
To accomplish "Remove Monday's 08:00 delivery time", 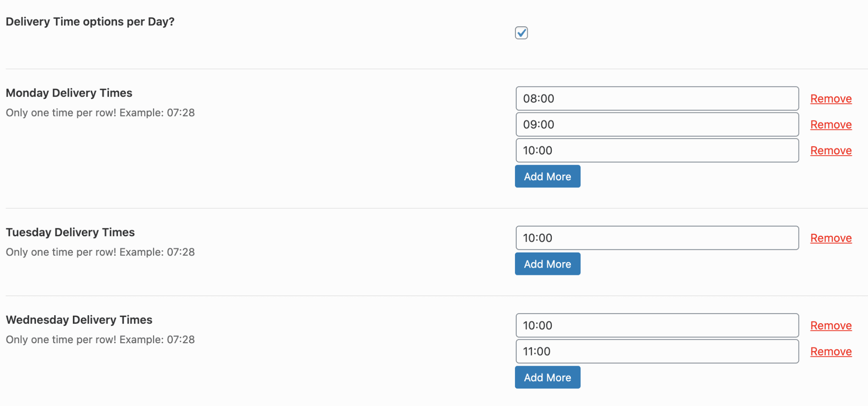I will 831,98.
